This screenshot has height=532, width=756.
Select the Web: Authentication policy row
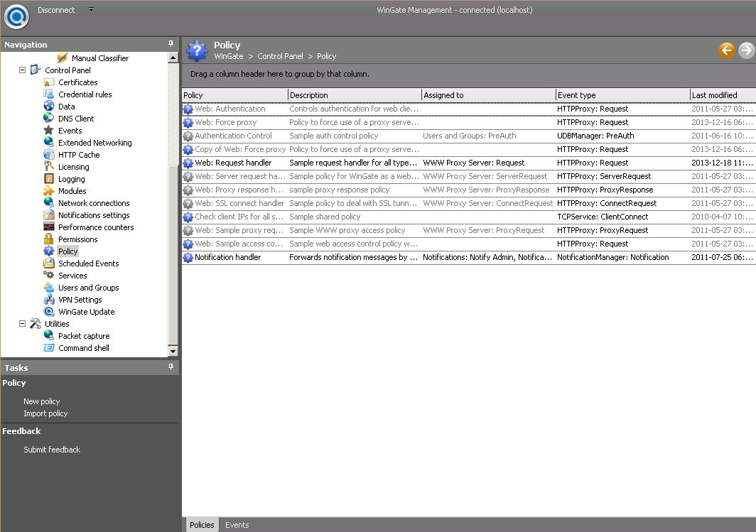point(469,109)
